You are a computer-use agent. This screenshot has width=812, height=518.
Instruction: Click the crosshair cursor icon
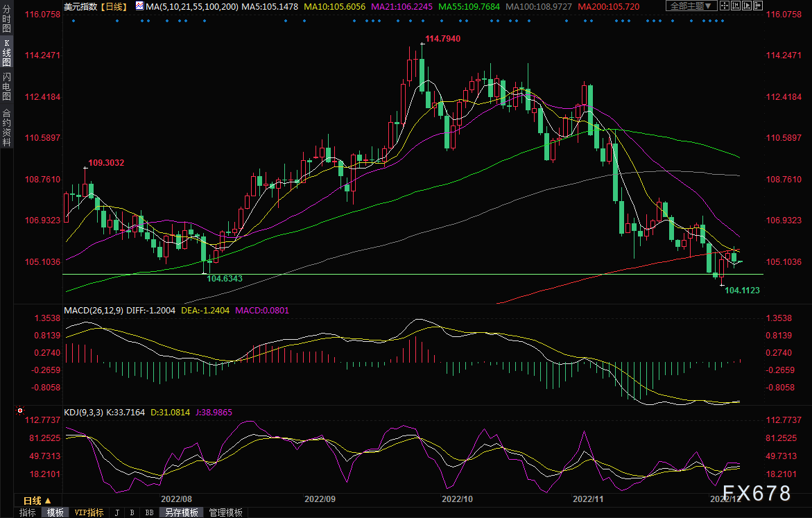point(724,6)
